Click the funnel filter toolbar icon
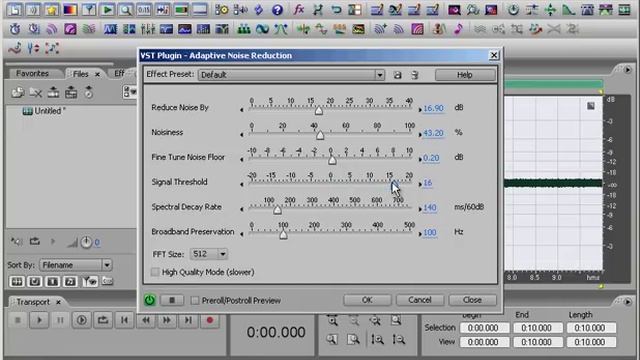640x360 pixels. 89,10
